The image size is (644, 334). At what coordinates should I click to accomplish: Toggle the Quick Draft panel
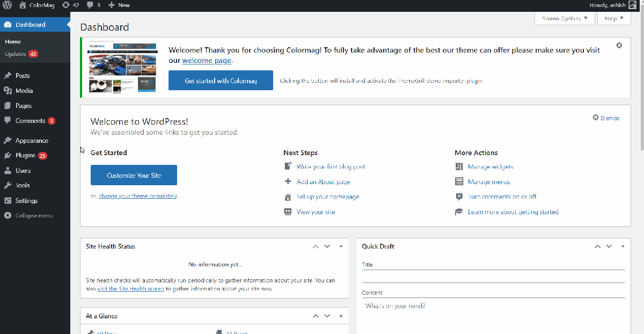[623, 246]
